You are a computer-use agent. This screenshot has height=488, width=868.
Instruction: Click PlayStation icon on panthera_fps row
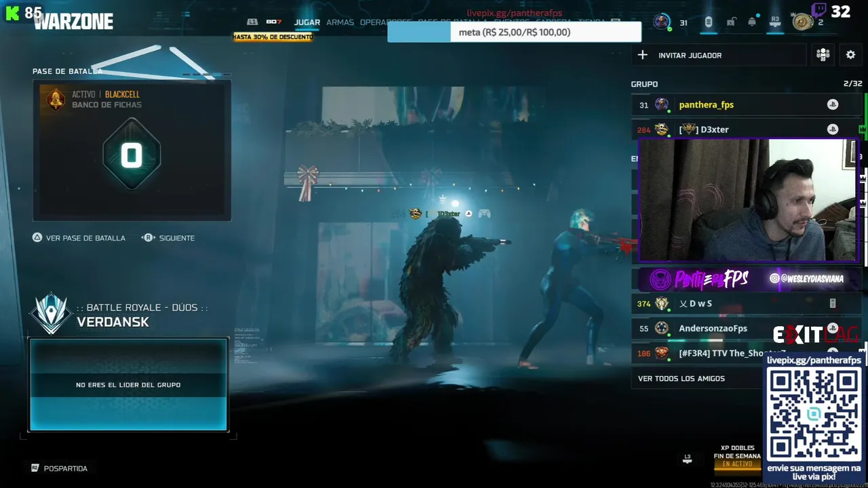coord(833,104)
